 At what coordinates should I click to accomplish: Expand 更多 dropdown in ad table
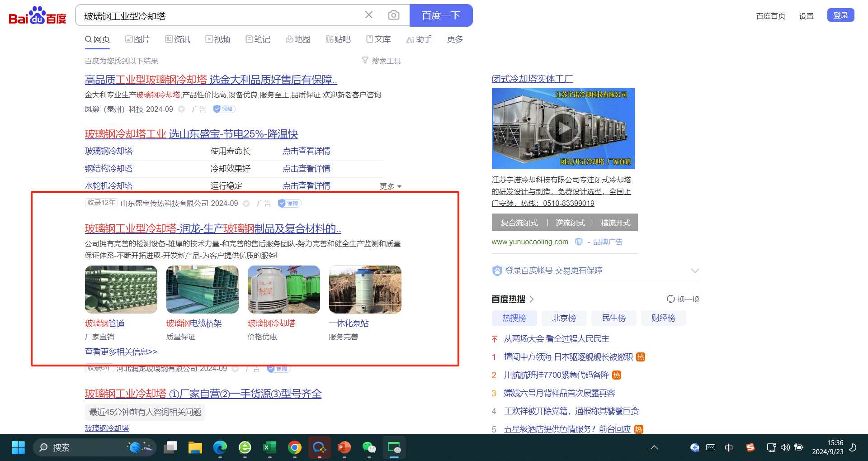tap(390, 186)
